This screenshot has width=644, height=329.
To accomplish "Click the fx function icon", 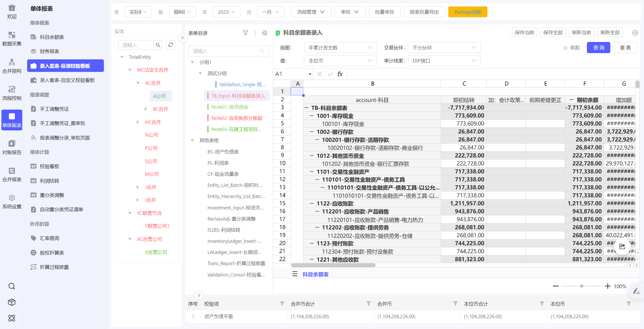I will [340, 74].
